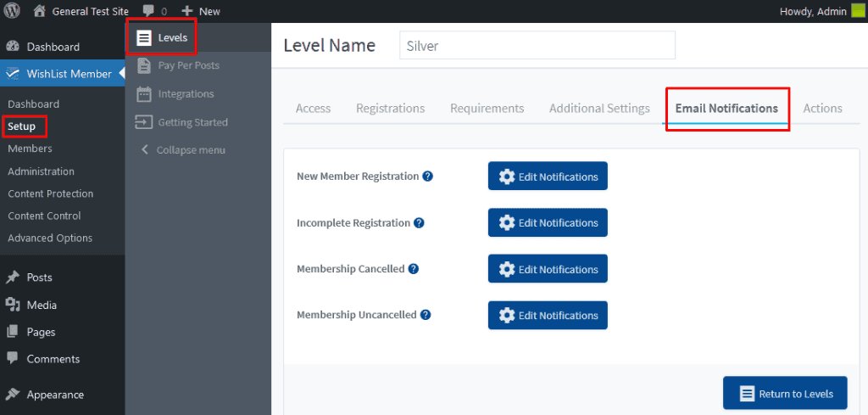
Task: Open Advanced Options submenu item
Action: (x=50, y=238)
